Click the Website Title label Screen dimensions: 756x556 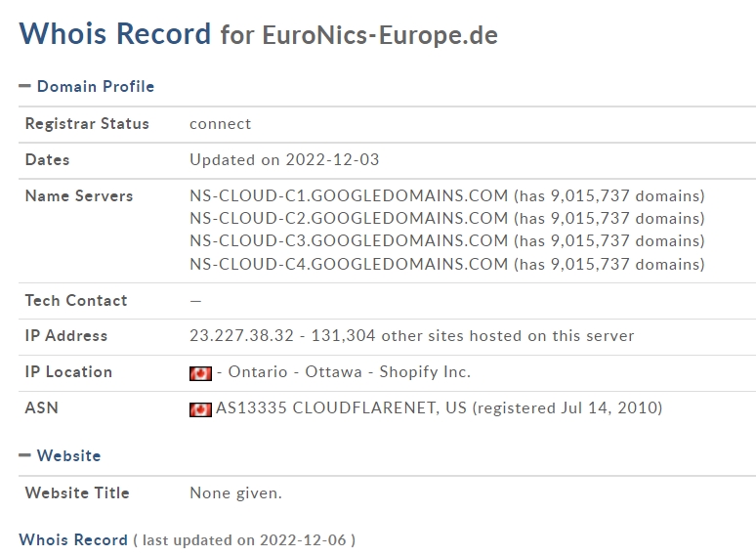tap(77, 492)
